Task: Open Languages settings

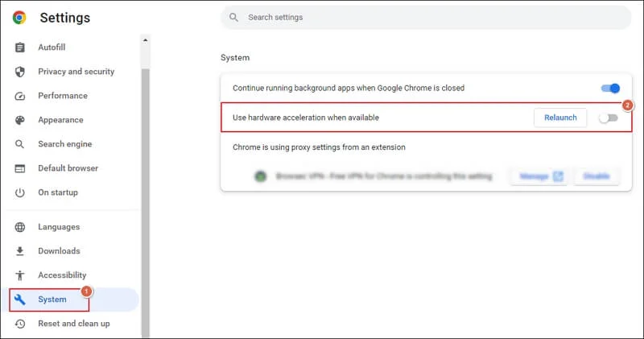Action: tap(59, 227)
